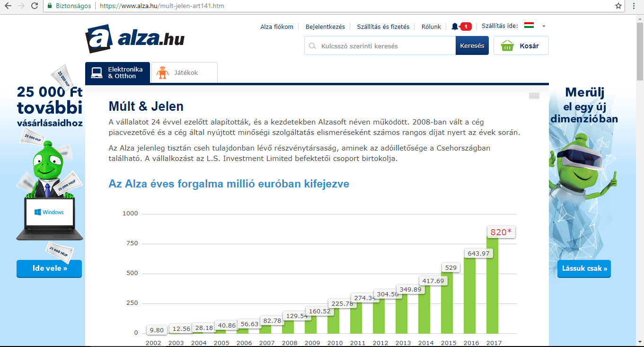
Task: Open the Alza fiókom link
Action: tap(277, 27)
